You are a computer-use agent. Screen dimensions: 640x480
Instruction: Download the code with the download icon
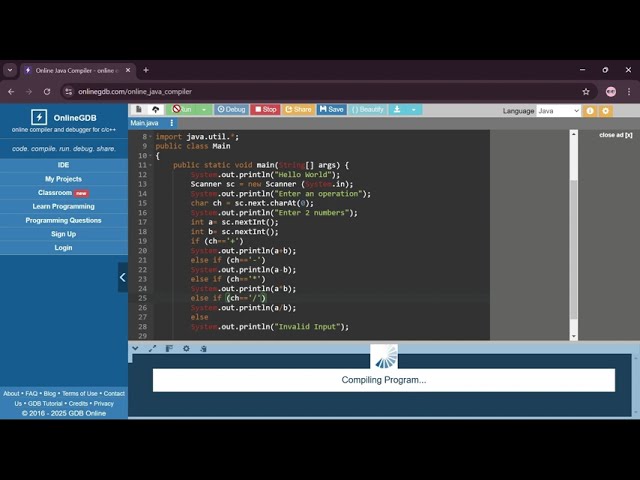pyautogui.click(x=397, y=109)
